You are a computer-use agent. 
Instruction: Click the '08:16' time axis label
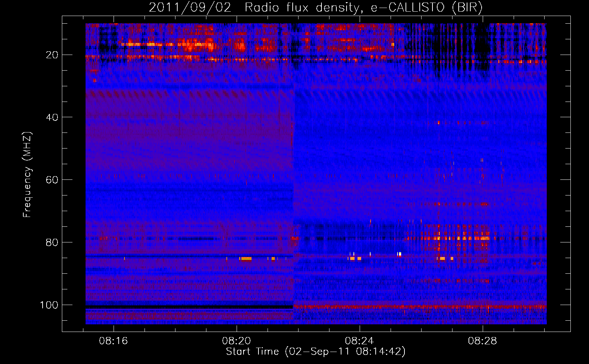click(x=114, y=341)
